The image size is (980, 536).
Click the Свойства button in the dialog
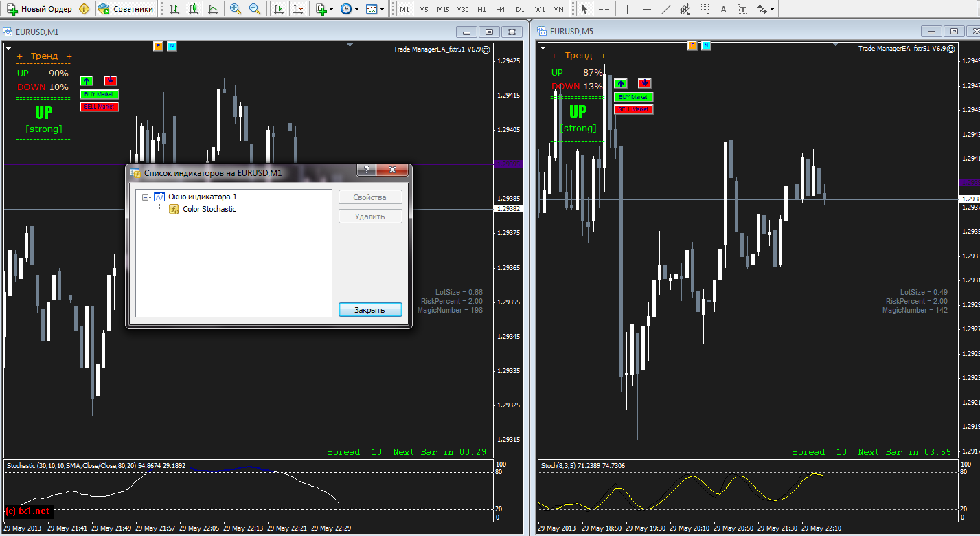(x=369, y=197)
